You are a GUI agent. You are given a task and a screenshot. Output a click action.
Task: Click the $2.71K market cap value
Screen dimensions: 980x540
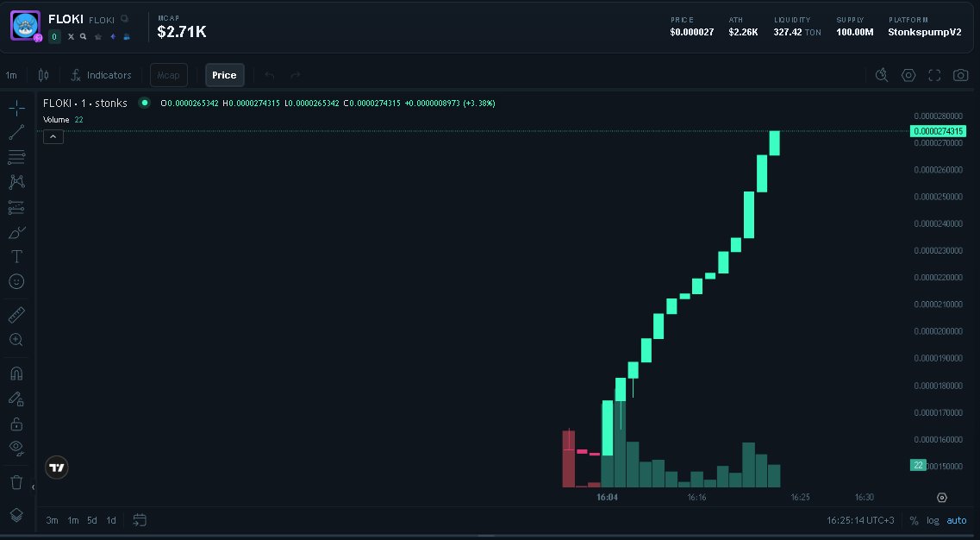point(181,32)
